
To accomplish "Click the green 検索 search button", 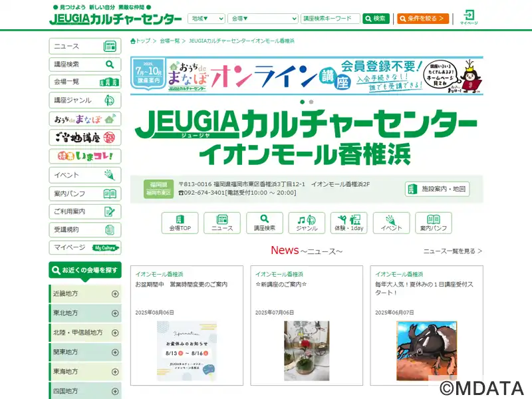I will pyautogui.click(x=376, y=19).
